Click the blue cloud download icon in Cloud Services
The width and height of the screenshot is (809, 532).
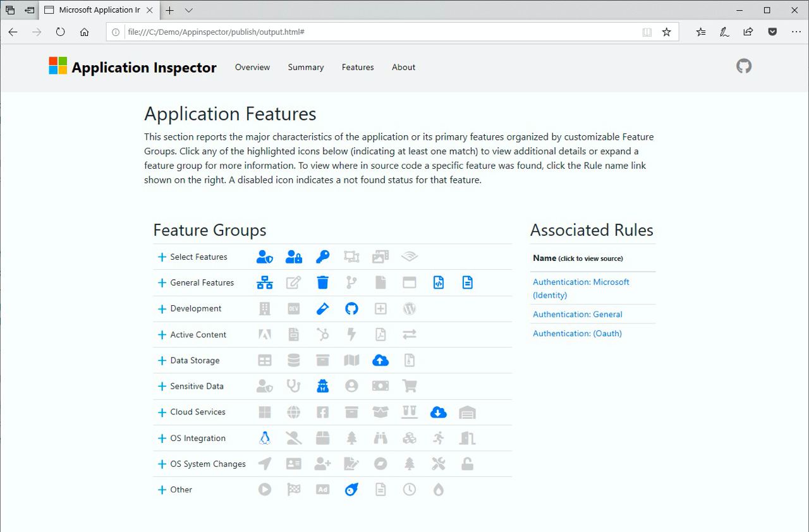[x=438, y=412]
